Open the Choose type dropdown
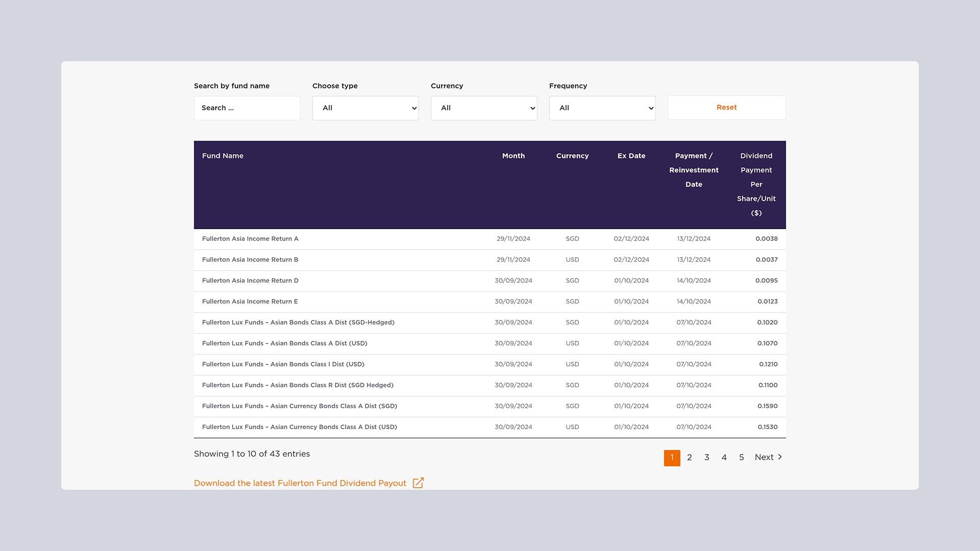Screen dimensions: 980x551 pos(365,108)
